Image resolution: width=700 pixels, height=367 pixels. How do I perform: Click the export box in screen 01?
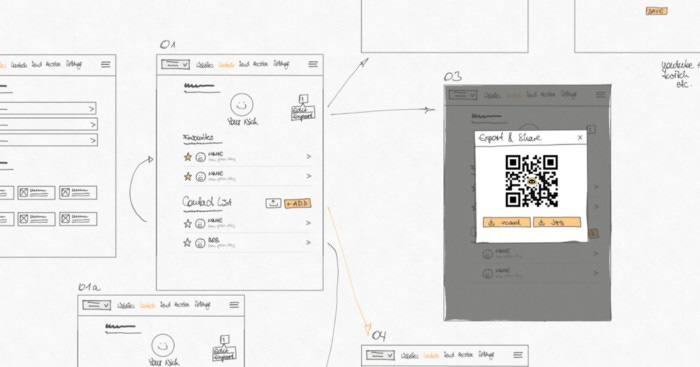pyautogui.click(x=303, y=113)
